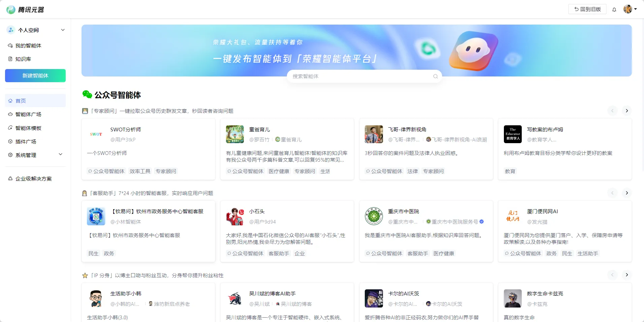Click the notification bell icon
Image resolution: width=644 pixels, height=322 pixels.
click(x=614, y=9)
